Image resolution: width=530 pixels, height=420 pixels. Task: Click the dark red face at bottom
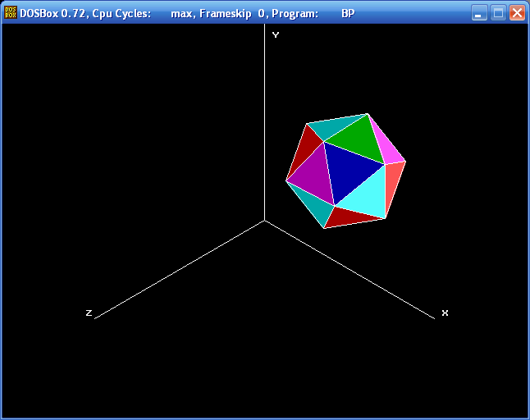[x=348, y=217]
